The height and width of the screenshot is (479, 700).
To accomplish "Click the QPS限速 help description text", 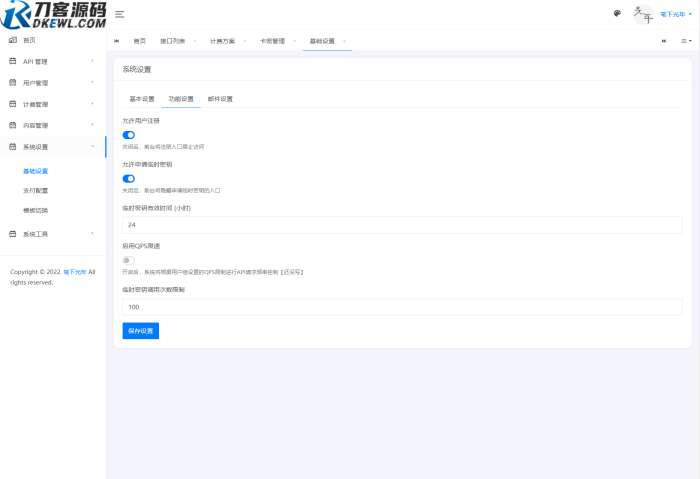I will tap(213, 272).
